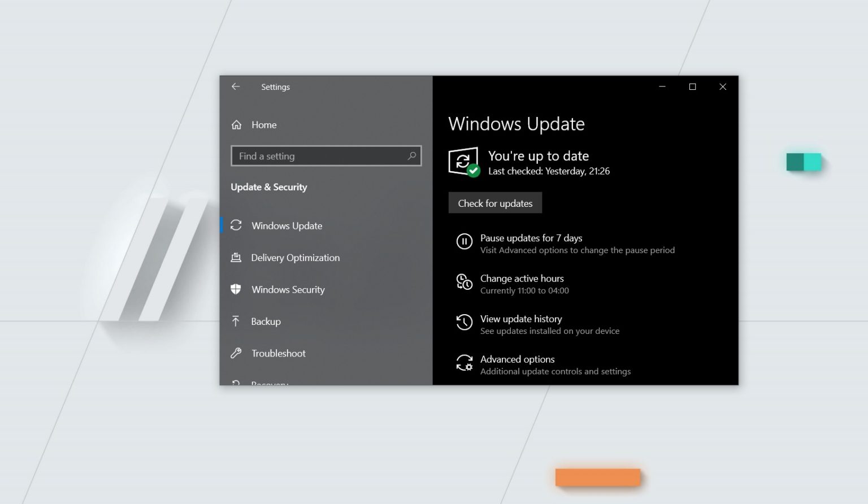Screen dimensions: 868x504
Task: Click "Visit Advanced options to change the pause period"
Action: tap(578, 250)
